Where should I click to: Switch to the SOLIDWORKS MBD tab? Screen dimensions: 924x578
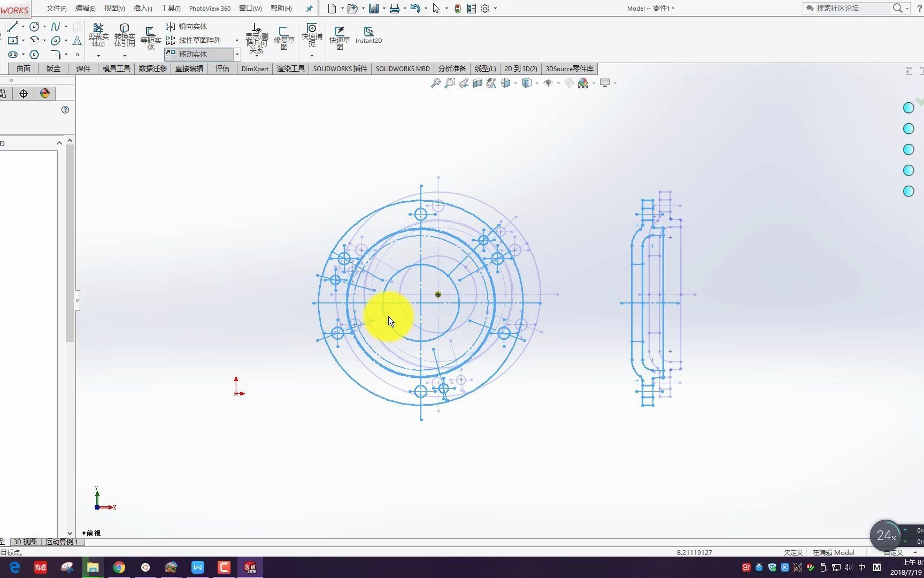point(403,69)
